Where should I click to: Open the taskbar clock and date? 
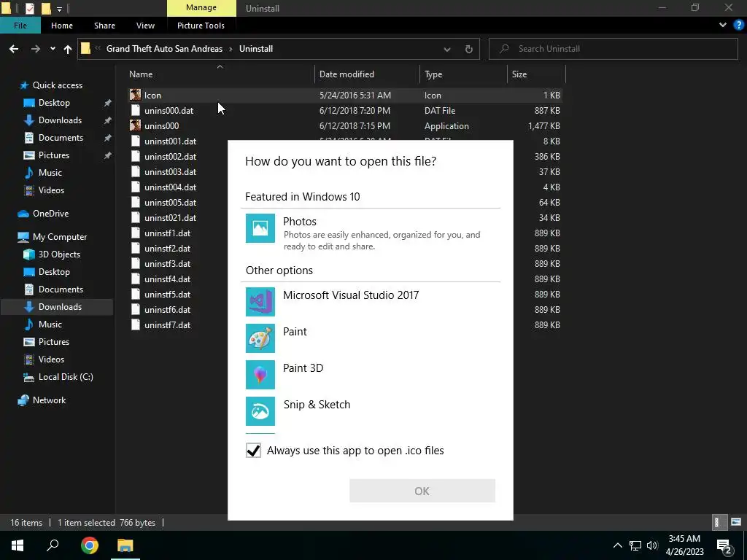684,545
